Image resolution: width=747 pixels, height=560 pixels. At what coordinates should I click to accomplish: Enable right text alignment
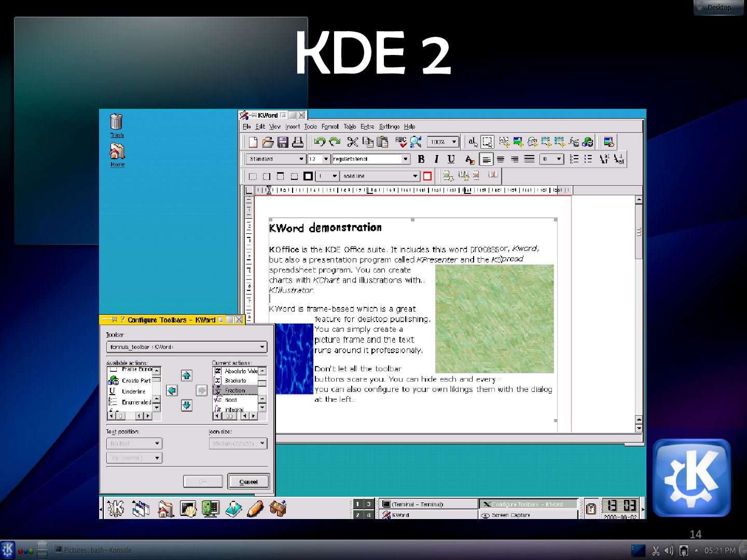(x=515, y=159)
